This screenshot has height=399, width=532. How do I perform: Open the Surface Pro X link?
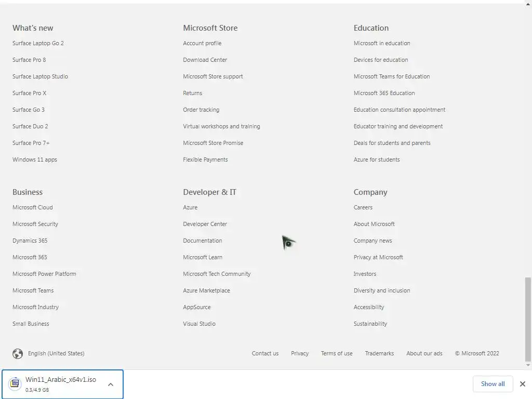29,93
